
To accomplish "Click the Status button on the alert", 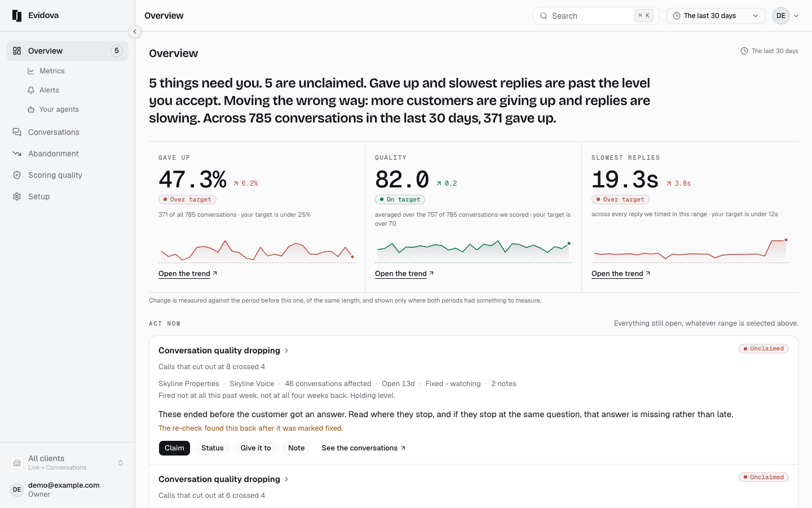I will click(213, 448).
